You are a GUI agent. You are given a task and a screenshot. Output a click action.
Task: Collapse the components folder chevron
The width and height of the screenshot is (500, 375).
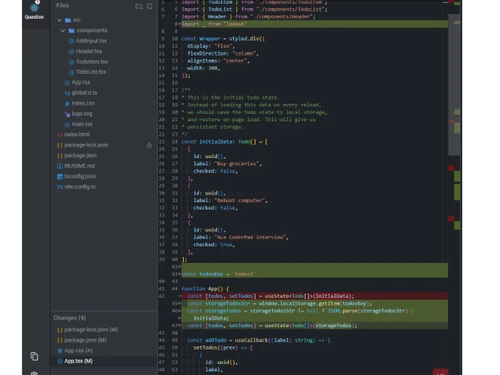(63, 30)
